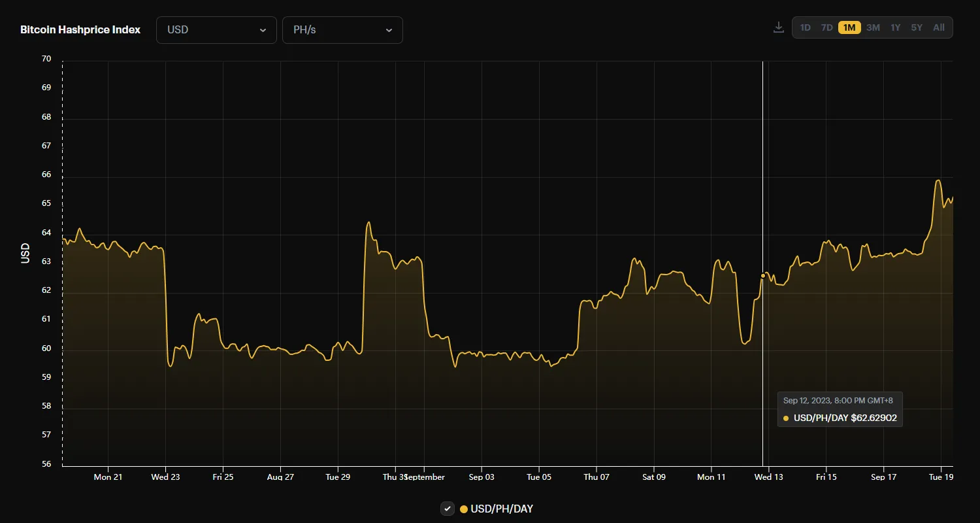Click the Bitcoin Hashprice Index title
Screen dimensions: 980x523
pos(80,29)
